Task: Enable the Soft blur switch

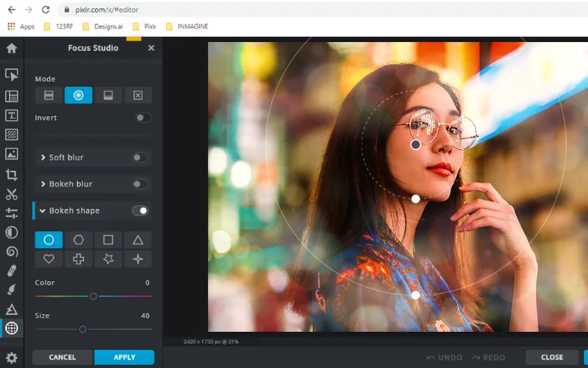Action: 140,158
